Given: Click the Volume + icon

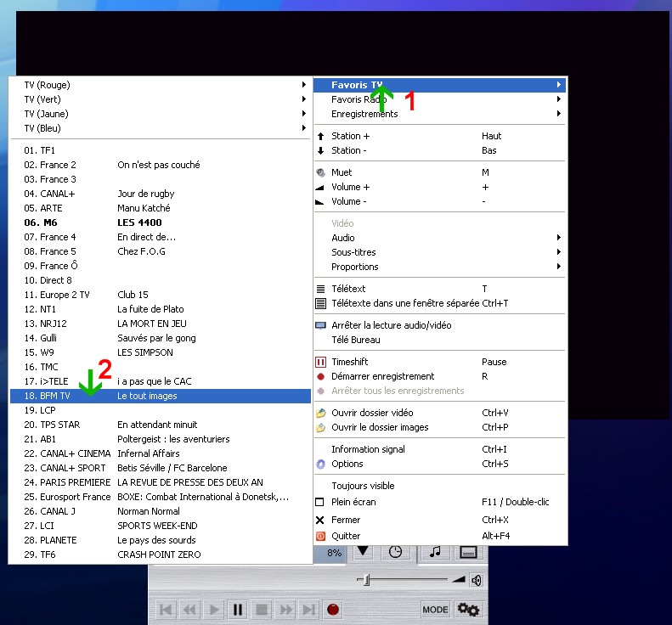Looking at the screenshot, I should (x=319, y=187).
